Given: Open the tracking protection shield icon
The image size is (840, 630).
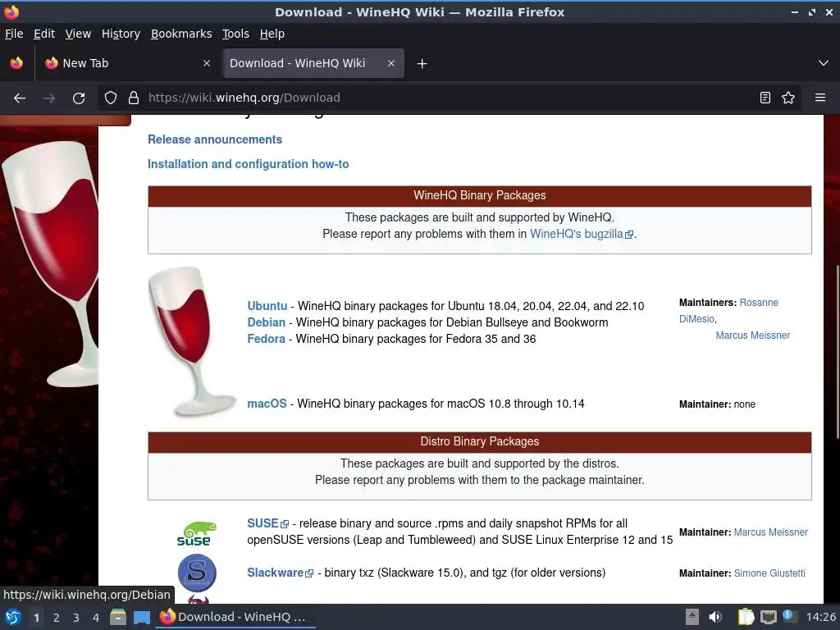Looking at the screenshot, I should pos(111,98).
